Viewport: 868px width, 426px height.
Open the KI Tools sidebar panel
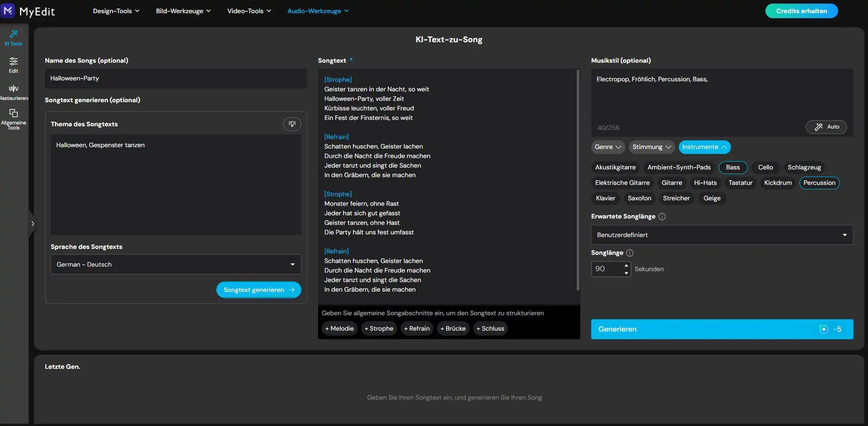pos(14,37)
